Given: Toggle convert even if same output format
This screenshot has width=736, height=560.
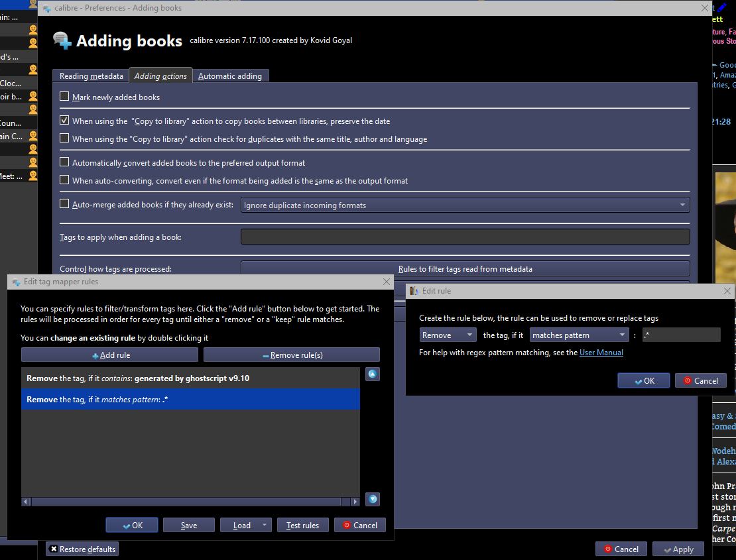Looking at the screenshot, I should point(64,180).
